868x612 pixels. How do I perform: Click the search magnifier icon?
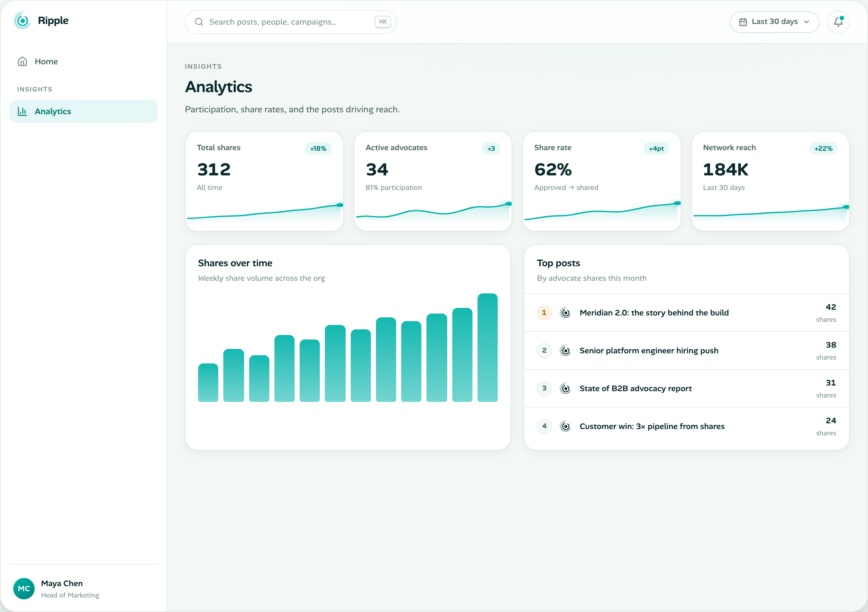click(199, 22)
